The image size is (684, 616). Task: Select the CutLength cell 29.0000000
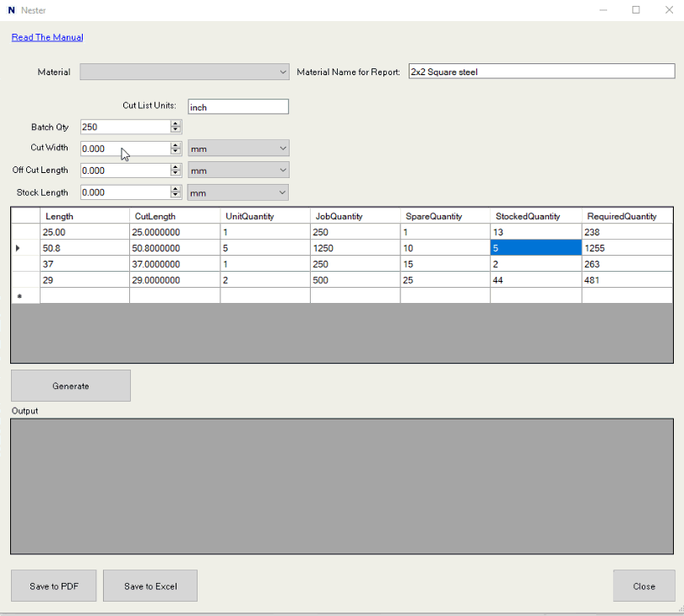175,280
